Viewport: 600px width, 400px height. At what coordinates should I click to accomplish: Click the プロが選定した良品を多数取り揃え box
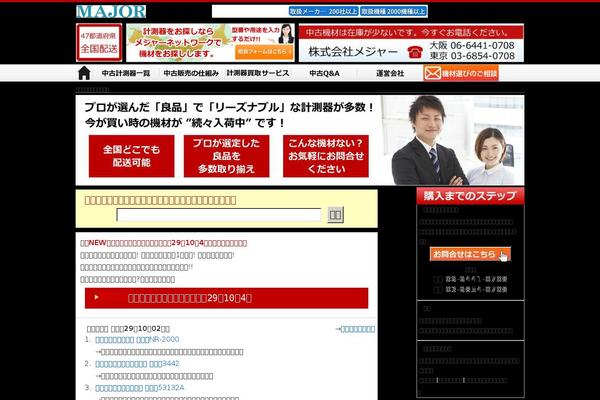pos(226,156)
